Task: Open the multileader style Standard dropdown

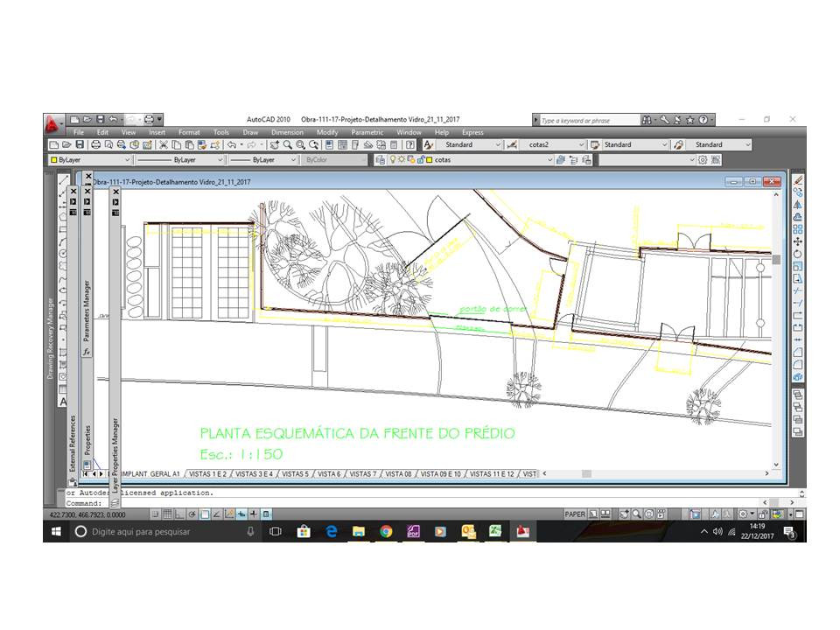Action: pos(718,144)
